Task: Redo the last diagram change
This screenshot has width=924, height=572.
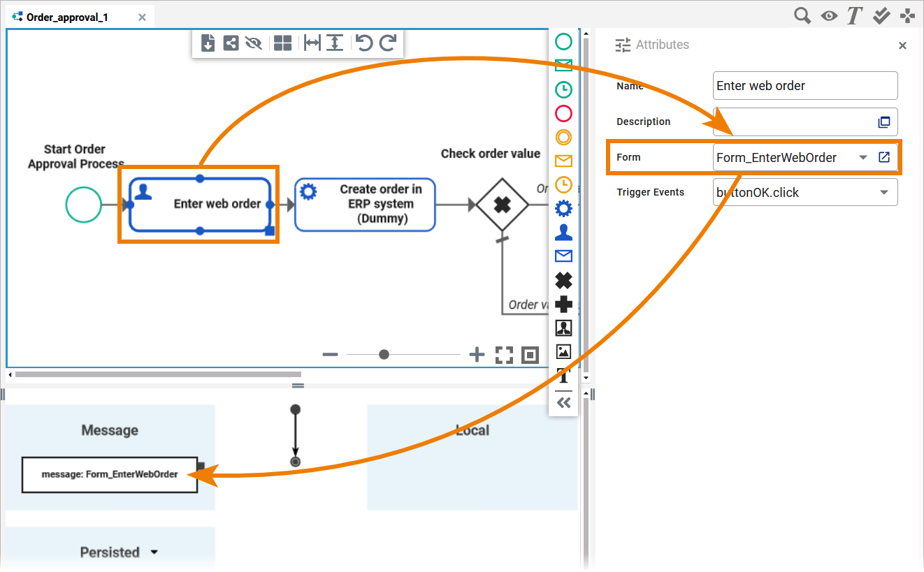Action: pos(388,43)
